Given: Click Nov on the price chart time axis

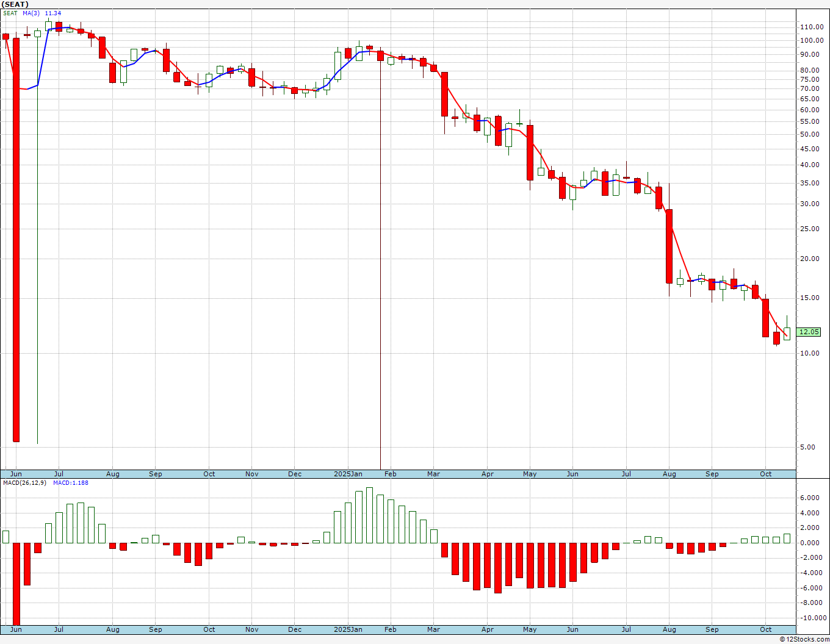Looking at the screenshot, I should pos(252,474).
